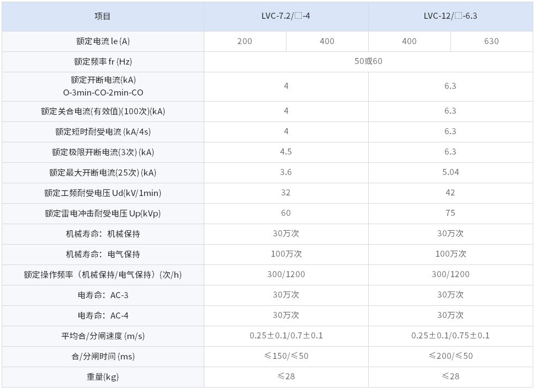This screenshot has width=552, height=392.
Task: Select the 630 rated current cell
Action: click(x=491, y=41)
